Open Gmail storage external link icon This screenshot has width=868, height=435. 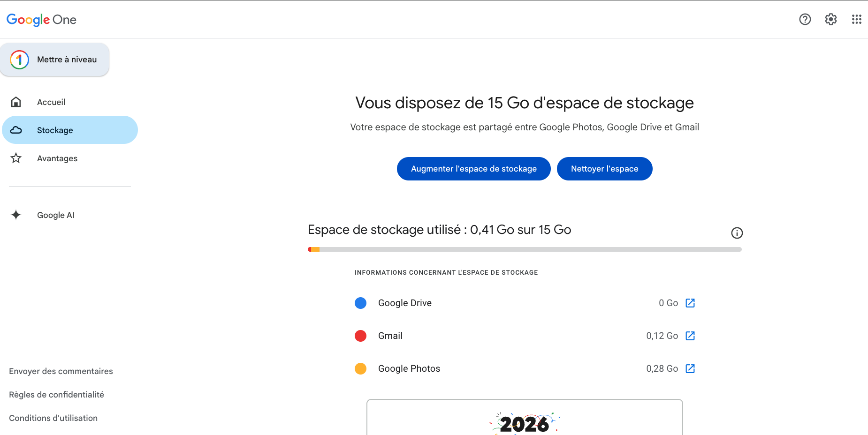pyautogui.click(x=690, y=336)
